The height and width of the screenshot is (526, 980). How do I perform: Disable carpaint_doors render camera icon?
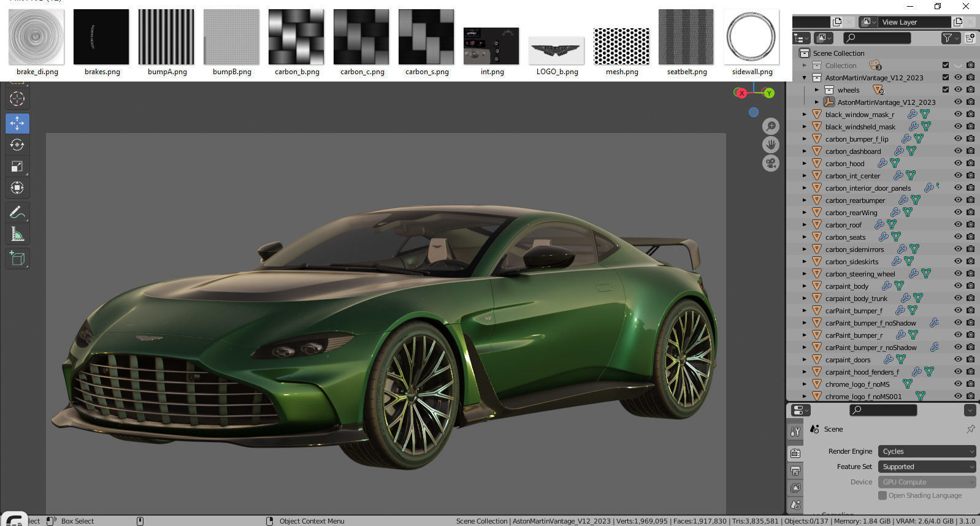[x=970, y=360]
